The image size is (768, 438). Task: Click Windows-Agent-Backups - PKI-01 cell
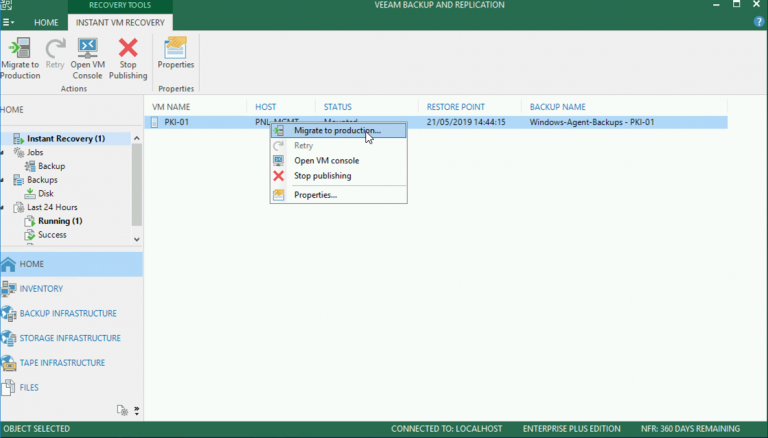[x=592, y=122]
